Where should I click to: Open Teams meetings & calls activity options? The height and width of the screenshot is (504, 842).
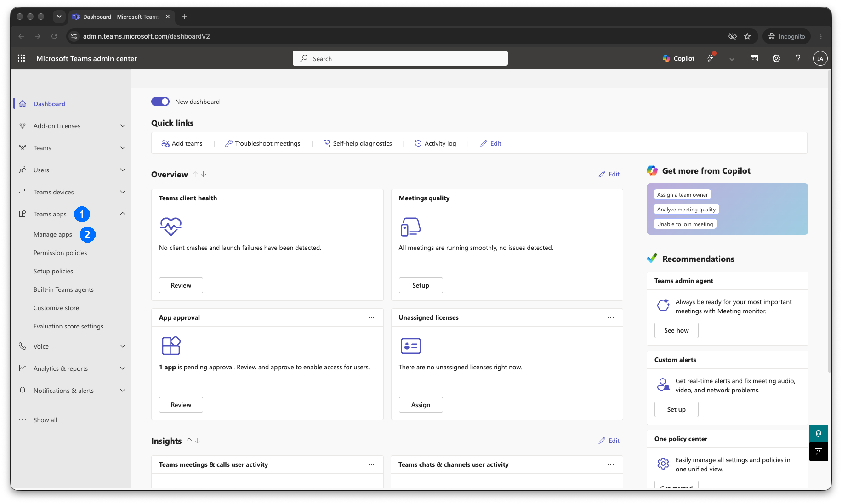(x=371, y=464)
